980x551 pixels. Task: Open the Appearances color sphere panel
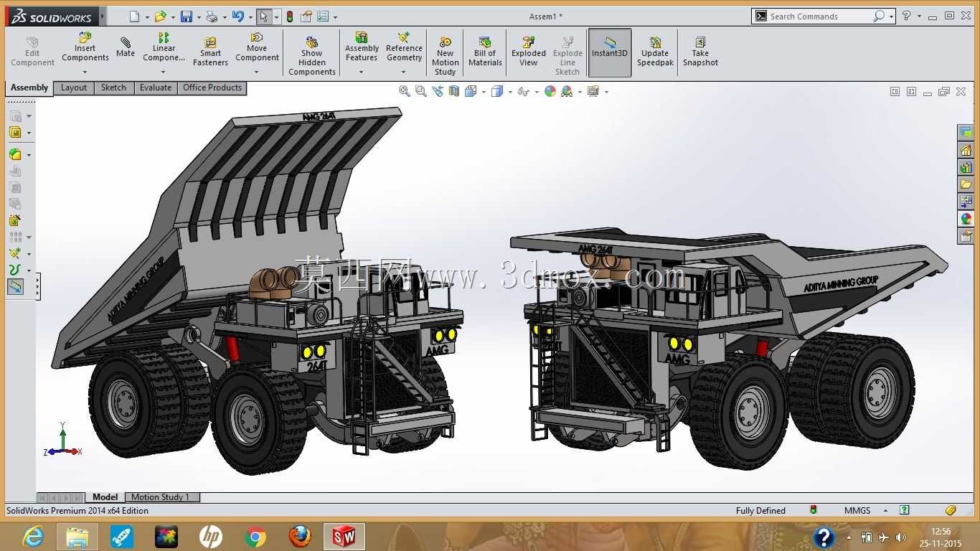coord(966,219)
